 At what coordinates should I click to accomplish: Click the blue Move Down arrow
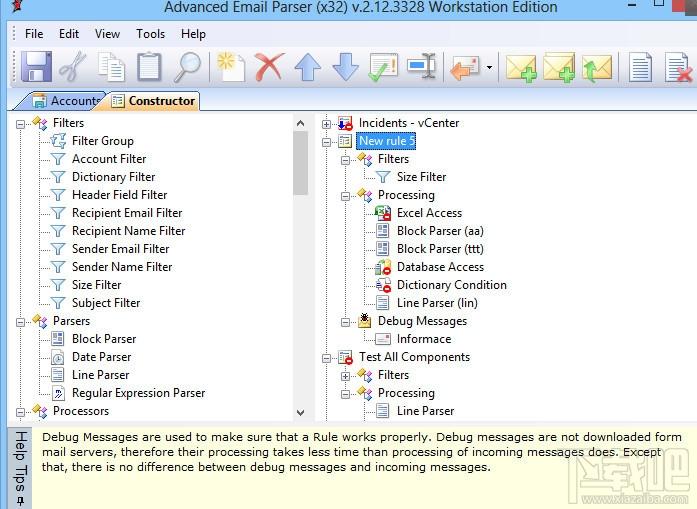(345, 67)
